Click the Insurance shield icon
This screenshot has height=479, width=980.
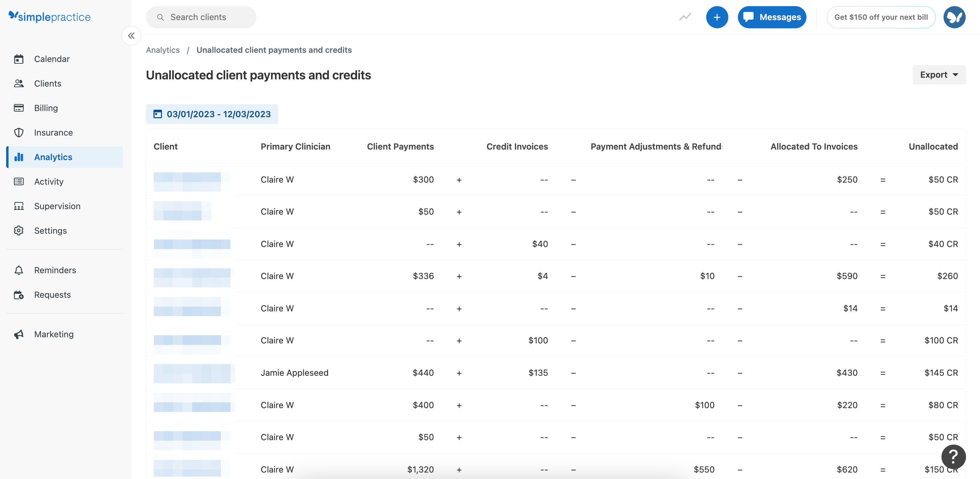[x=19, y=132]
